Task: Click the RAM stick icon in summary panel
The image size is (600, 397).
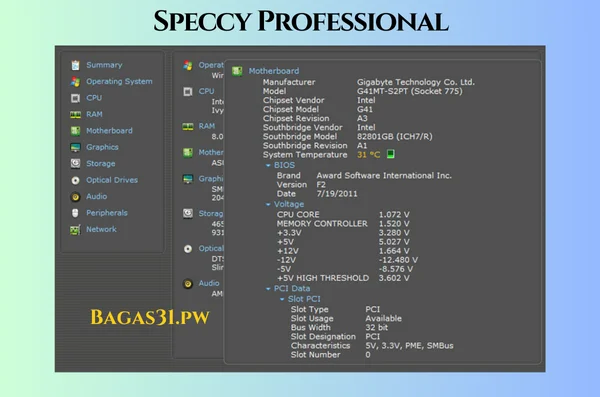Action: [x=188, y=126]
